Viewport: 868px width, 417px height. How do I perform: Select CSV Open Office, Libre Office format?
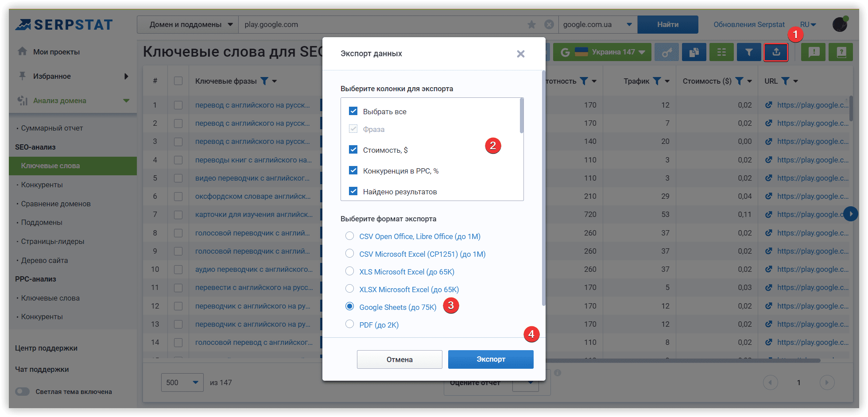pyautogui.click(x=349, y=236)
